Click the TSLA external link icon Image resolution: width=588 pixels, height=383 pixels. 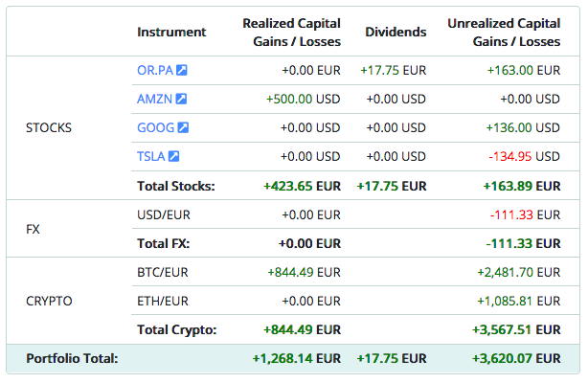[174, 156]
